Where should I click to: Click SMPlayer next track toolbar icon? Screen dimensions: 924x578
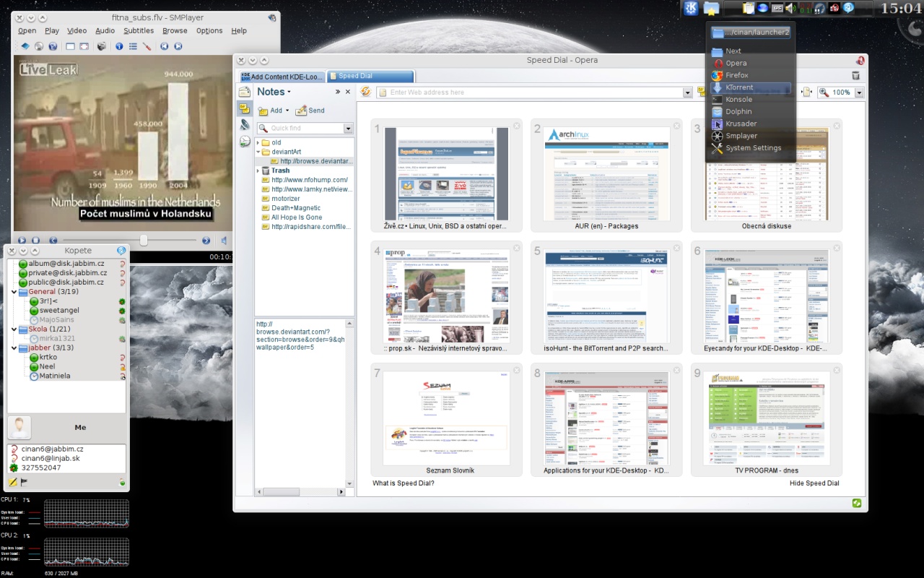[178, 46]
